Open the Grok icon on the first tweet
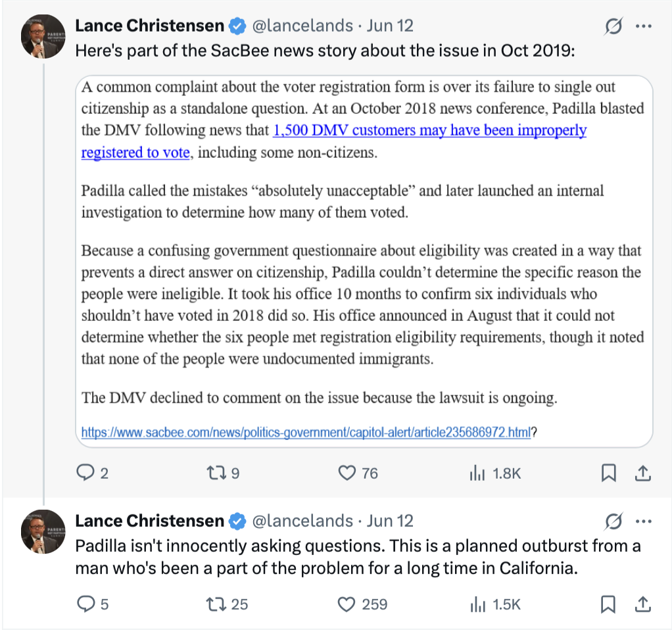Image resolution: width=672 pixels, height=630 pixels. 613,26
